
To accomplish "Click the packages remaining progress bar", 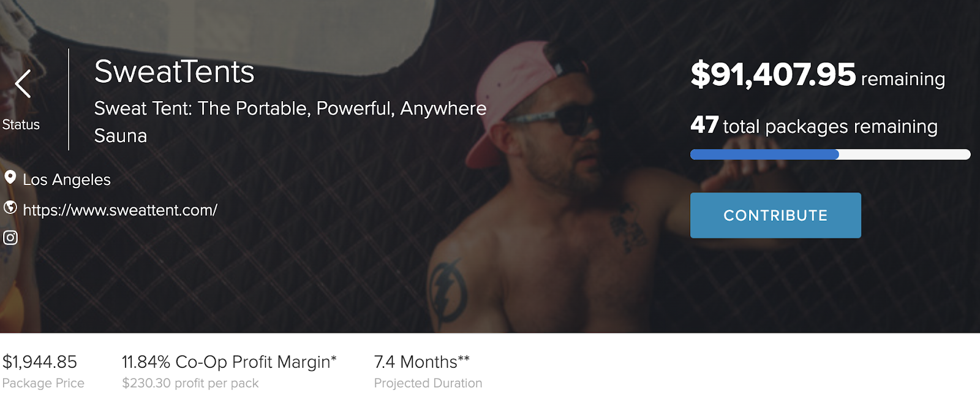I will [830, 154].
